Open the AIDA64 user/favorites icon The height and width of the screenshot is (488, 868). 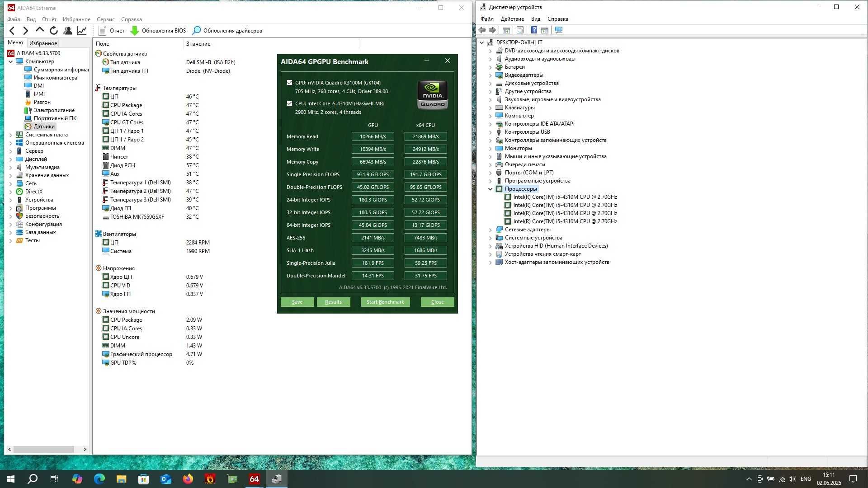pos(68,31)
